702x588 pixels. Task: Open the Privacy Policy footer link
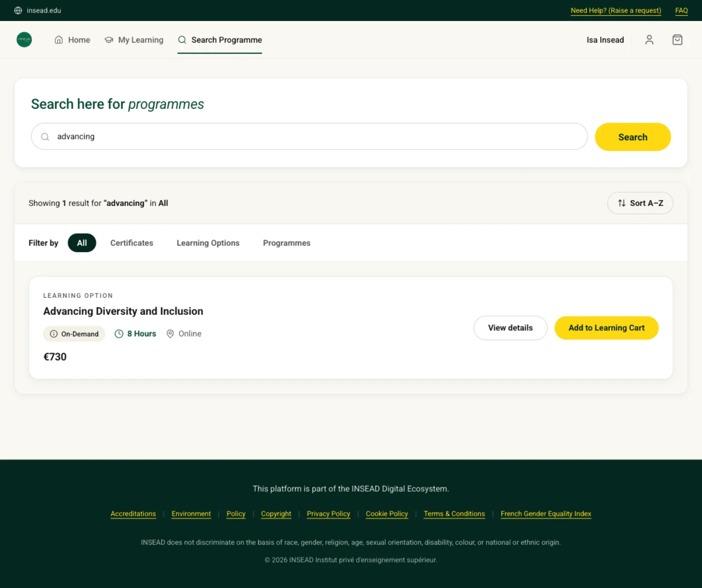click(328, 514)
